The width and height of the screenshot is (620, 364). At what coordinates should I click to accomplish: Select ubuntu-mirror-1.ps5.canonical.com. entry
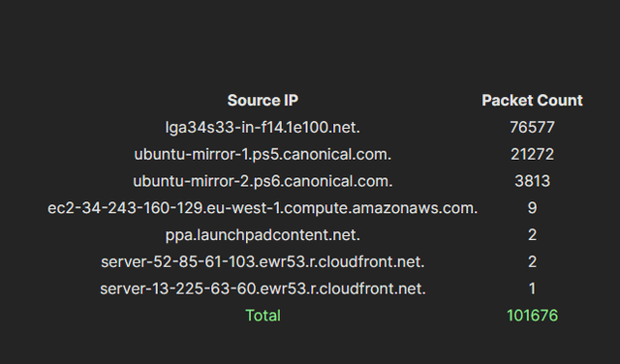coord(263,154)
